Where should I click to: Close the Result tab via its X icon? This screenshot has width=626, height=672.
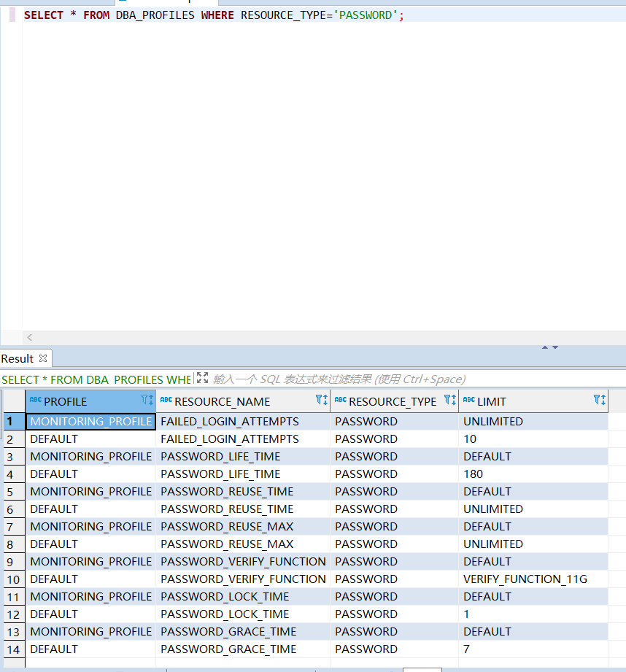(x=43, y=358)
